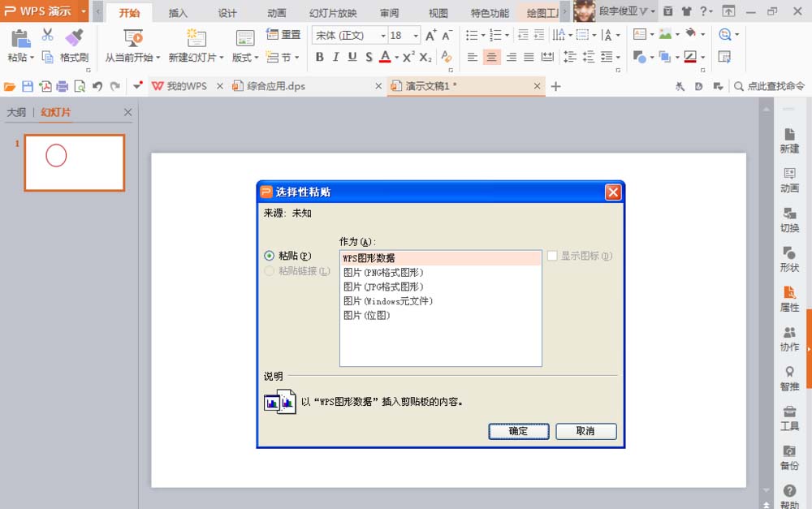Click the Copy icon beside 粘贴

coord(48,57)
